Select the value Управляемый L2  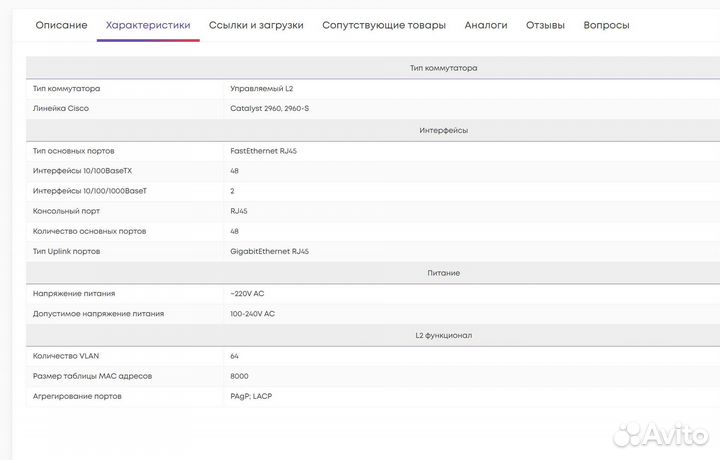pyautogui.click(x=262, y=89)
